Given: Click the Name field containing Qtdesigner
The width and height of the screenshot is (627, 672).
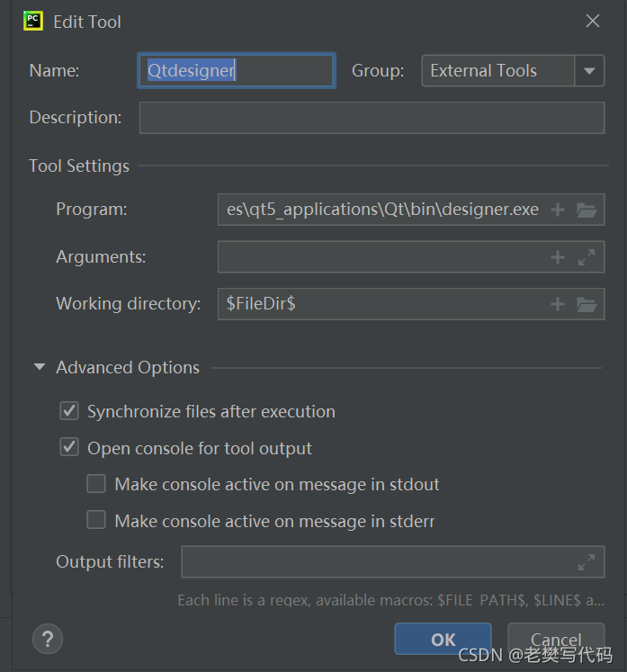Looking at the screenshot, I should pyautogui.click(x=236, y=71).
